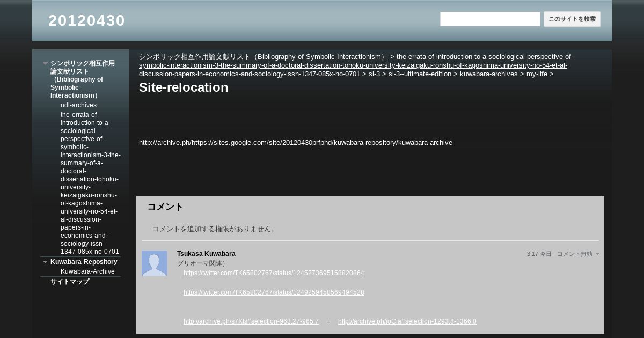Click the Site-relocation page heading
This screenshot has width=644, height=338.
(x=184, y=87)
